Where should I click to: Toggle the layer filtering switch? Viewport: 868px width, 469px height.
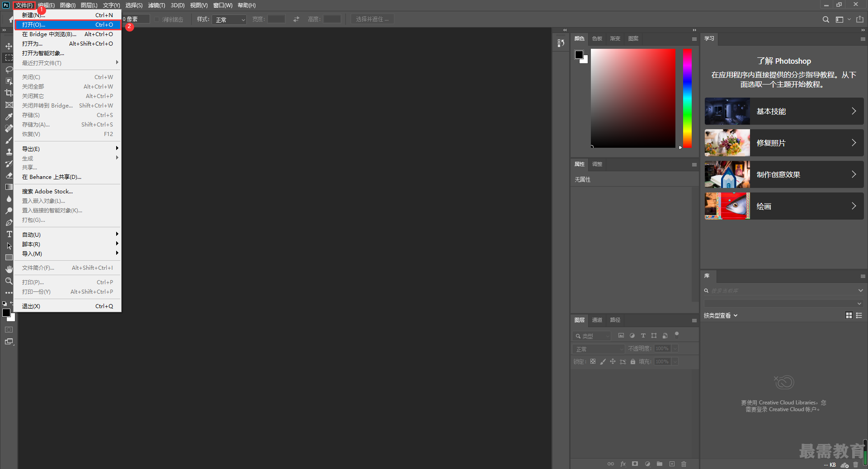(x=677, y=335)
